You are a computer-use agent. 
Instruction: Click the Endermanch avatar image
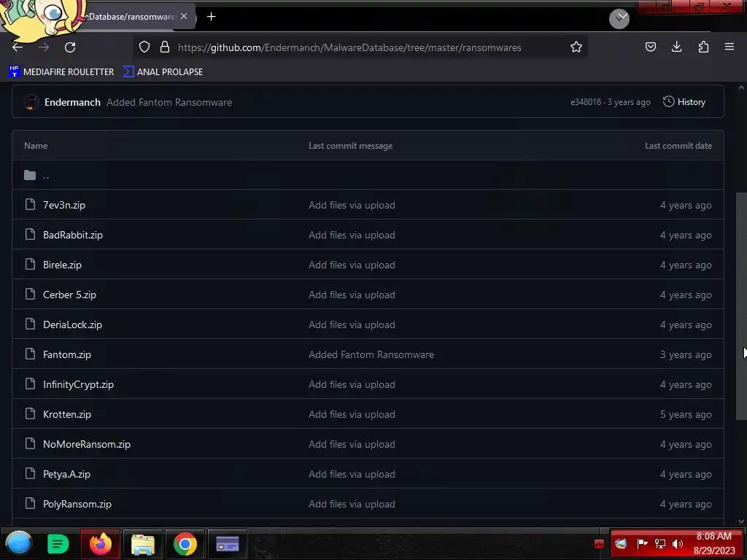tap(31, 102)
